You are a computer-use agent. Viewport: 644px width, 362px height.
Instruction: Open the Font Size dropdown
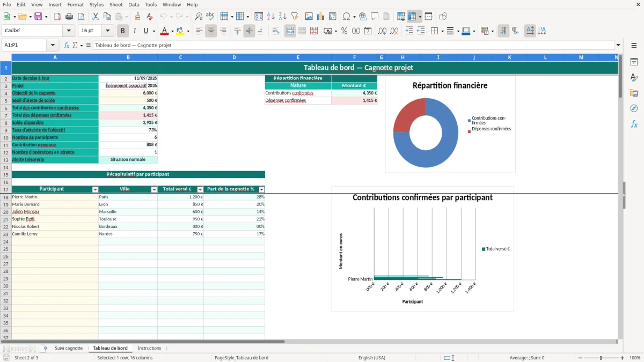point(108,31)
